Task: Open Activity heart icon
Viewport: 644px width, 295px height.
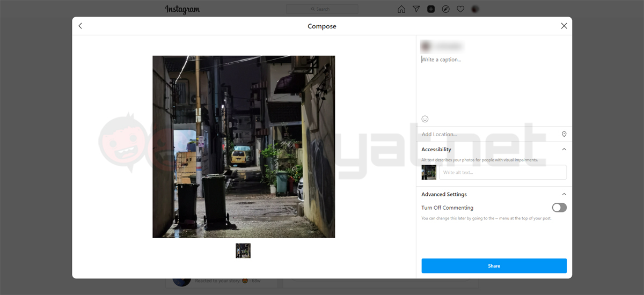Action: (460, 9)
